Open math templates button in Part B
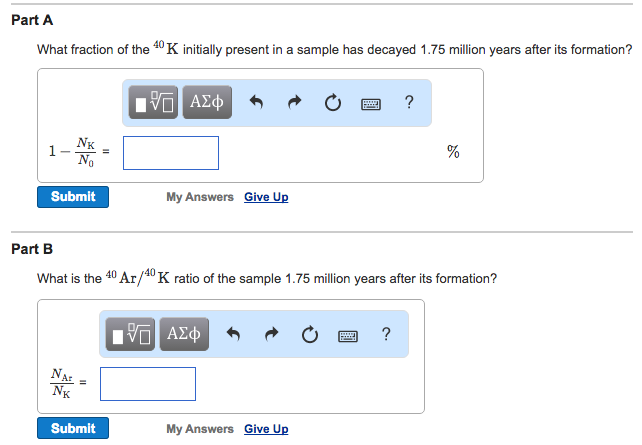 click(x=130, y=334)
